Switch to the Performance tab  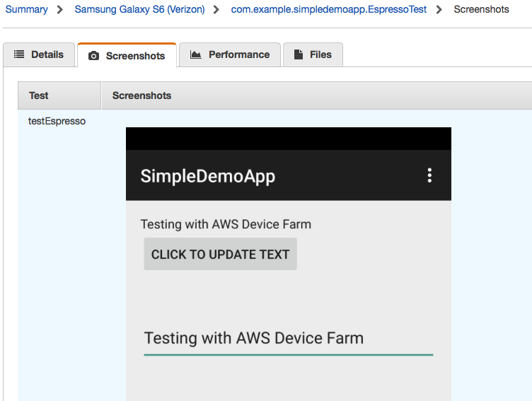point(230,54)
